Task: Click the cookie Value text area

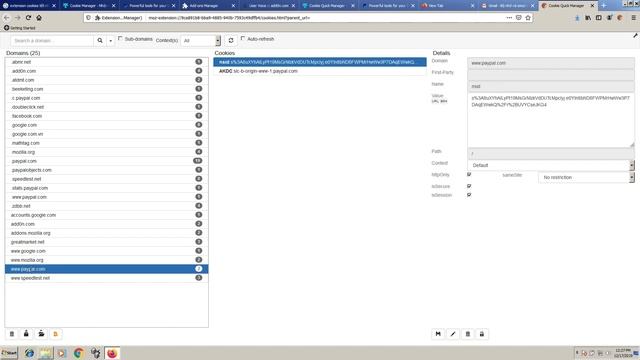Action: 551,120
